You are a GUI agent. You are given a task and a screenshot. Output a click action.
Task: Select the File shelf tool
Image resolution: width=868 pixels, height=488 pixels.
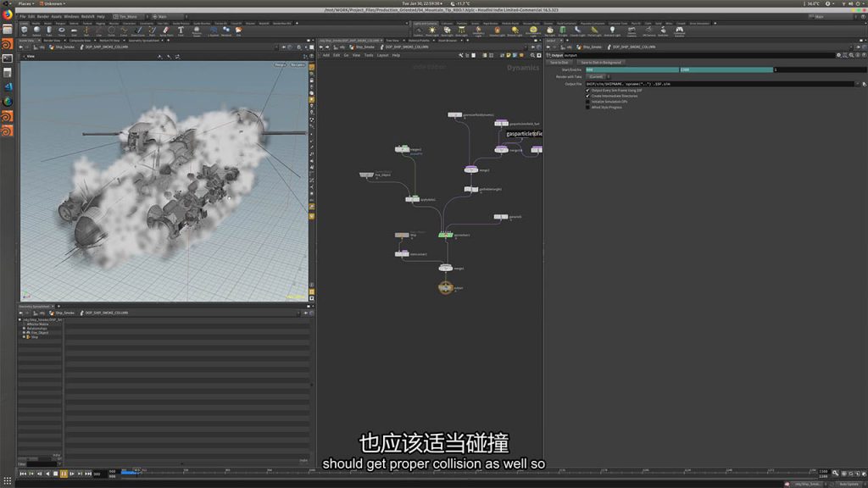pos(238,31)
